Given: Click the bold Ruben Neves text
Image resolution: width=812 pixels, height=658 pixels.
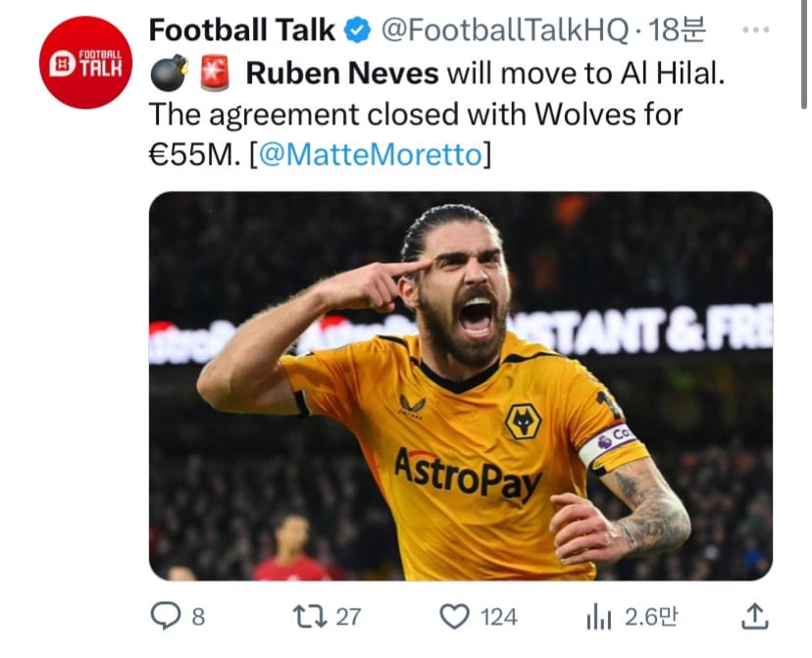Looking at the screenshot, I should click(342, 74).
